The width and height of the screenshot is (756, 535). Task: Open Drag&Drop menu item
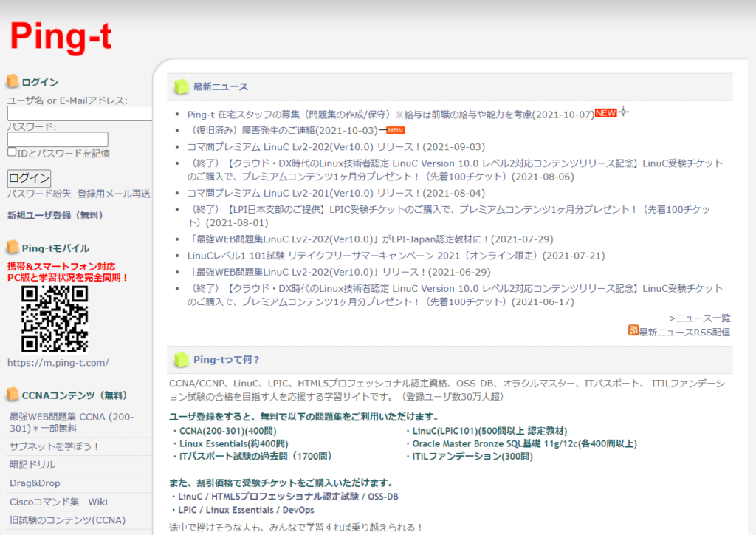coord(35,483)
